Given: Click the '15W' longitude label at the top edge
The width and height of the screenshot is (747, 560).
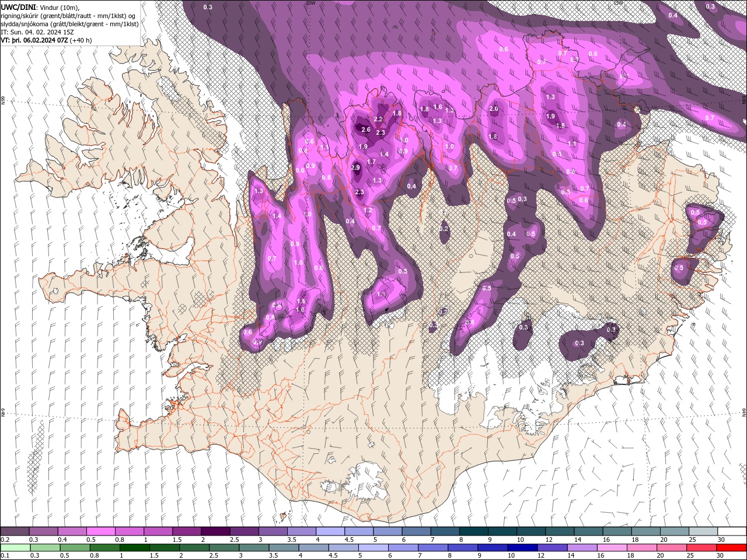Looking at the screenshot, I should pyautogui.click(x=617, y=3).
